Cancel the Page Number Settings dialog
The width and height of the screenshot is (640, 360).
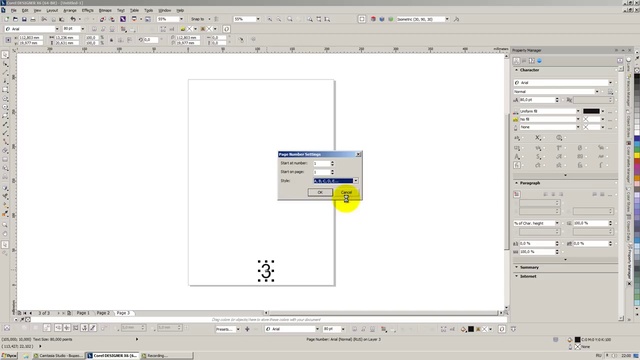[346, 192]
